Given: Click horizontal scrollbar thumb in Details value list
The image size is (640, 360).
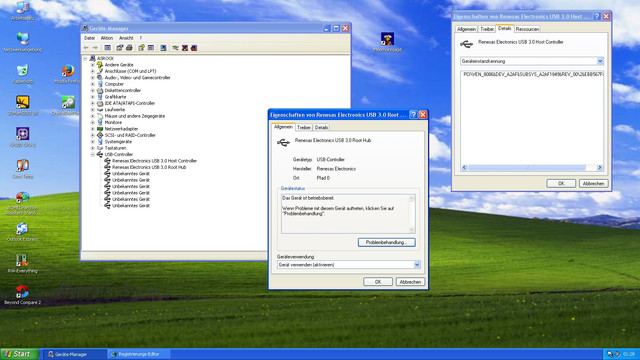Looking at the screenshot, I should coord(527,167).
